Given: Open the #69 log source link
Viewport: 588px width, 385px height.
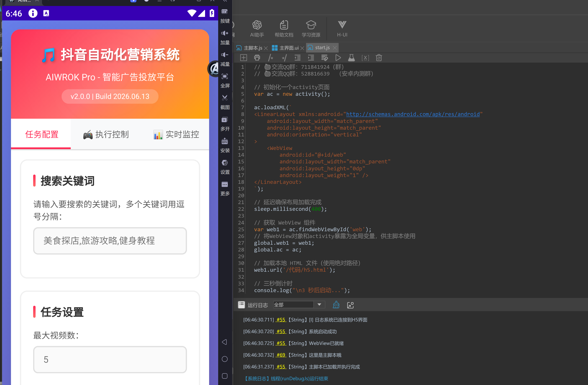Looking at the screenshot, I should 281,355.
